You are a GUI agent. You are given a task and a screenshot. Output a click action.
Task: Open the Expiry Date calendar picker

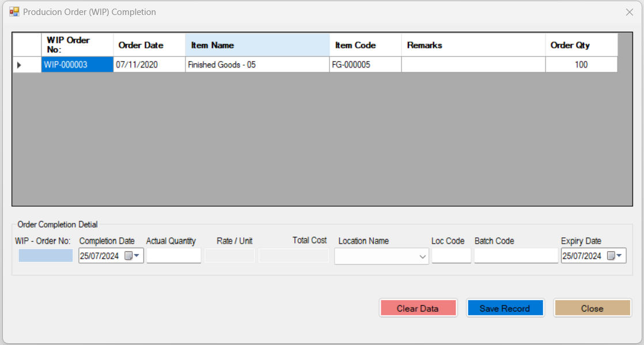click(x=615, y=256)
